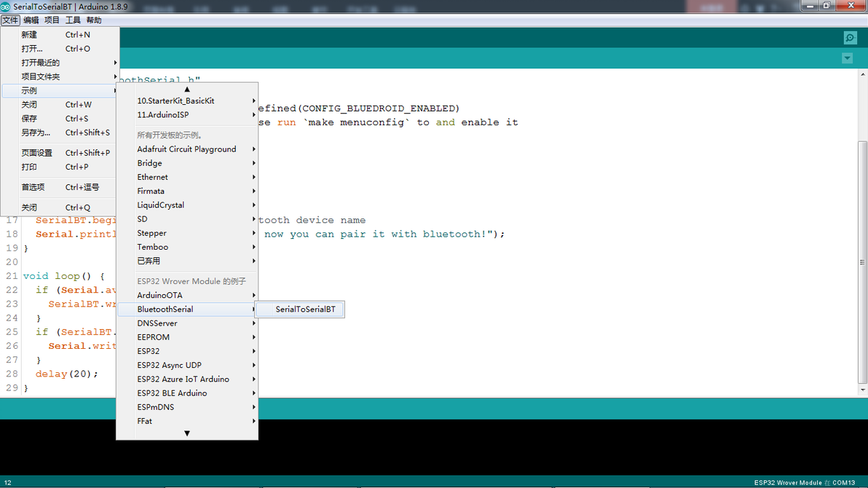Click line number 12 in status bar
Image resolution: width=868 pixels, height=488 pixels.
tap(8, 483)
